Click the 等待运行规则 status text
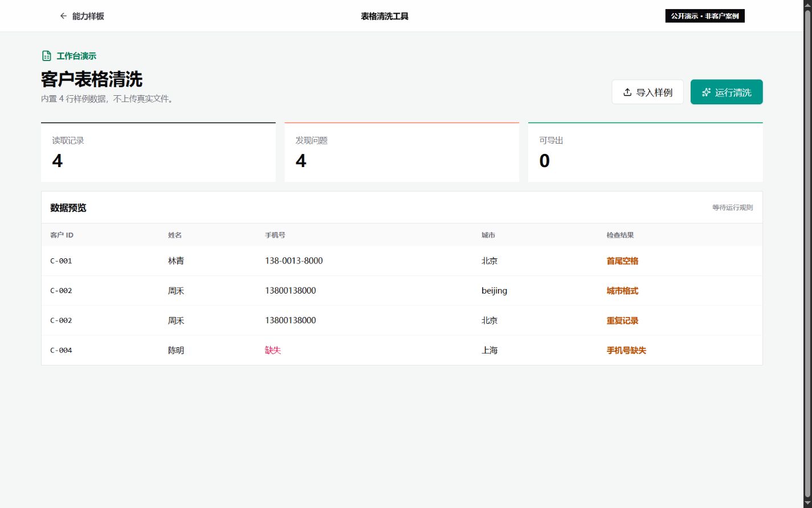The height and width of the screenshot is (508, 812). [732, 208]
